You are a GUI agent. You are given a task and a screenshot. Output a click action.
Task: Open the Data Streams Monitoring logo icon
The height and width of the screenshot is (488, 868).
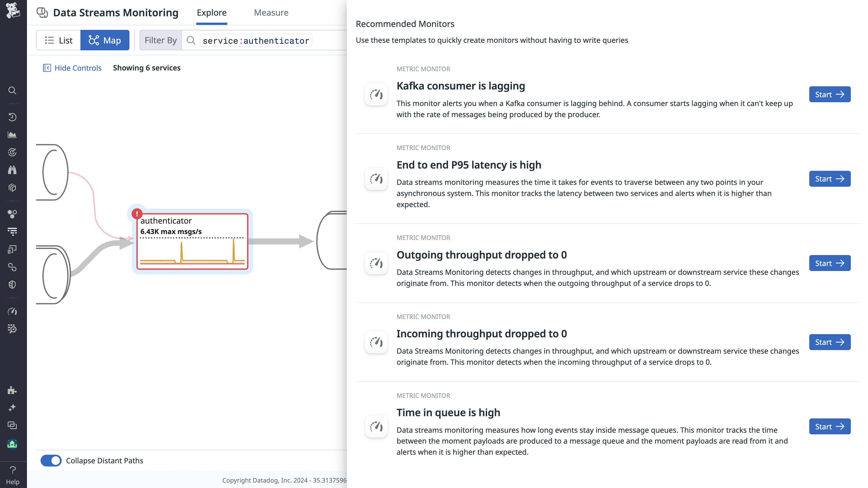click(42, 12)
